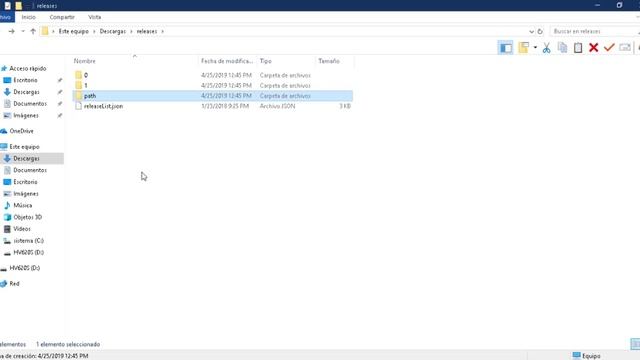This screenshot has height=360, width=640.
Task: Open the Archivo file menu tab
Action: [6, 17]
